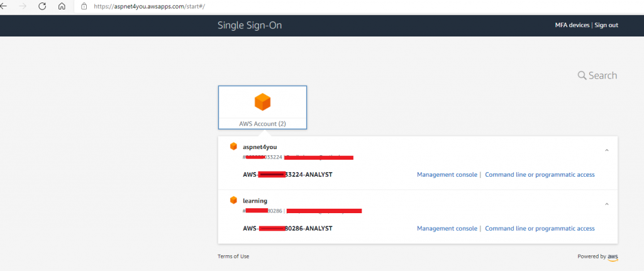Viewport: 644px width, 271px height.
Task: Click the browser forward arrow
Action: click(23, 6)
